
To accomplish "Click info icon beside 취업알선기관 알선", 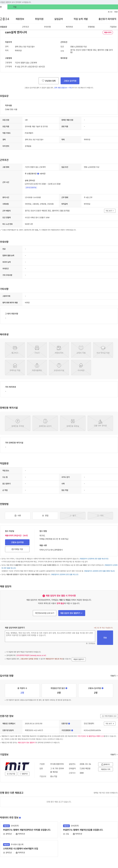I will coord(66,688).
